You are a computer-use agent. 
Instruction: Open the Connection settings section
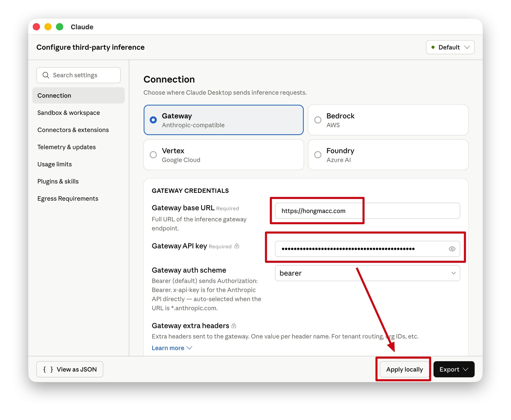click(79, 95)
